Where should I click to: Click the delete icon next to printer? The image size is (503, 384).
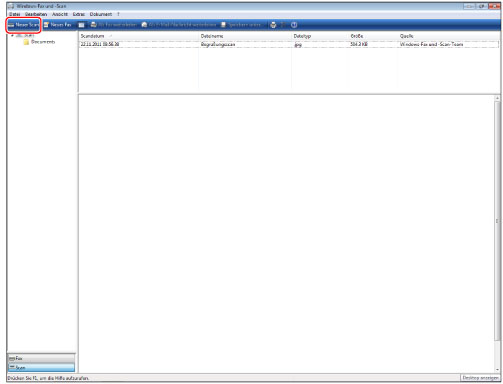click(283, 25)
